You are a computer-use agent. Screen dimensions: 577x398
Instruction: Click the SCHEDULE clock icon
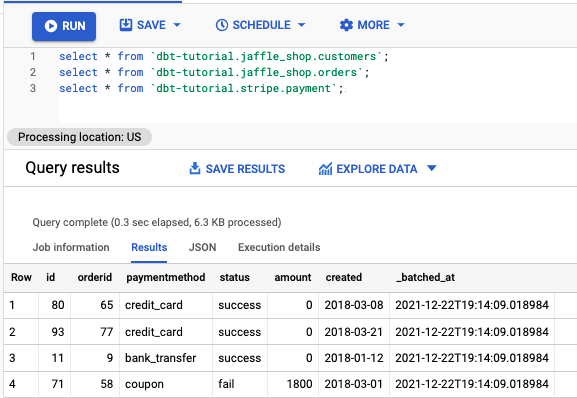click(x=222, y=25)
